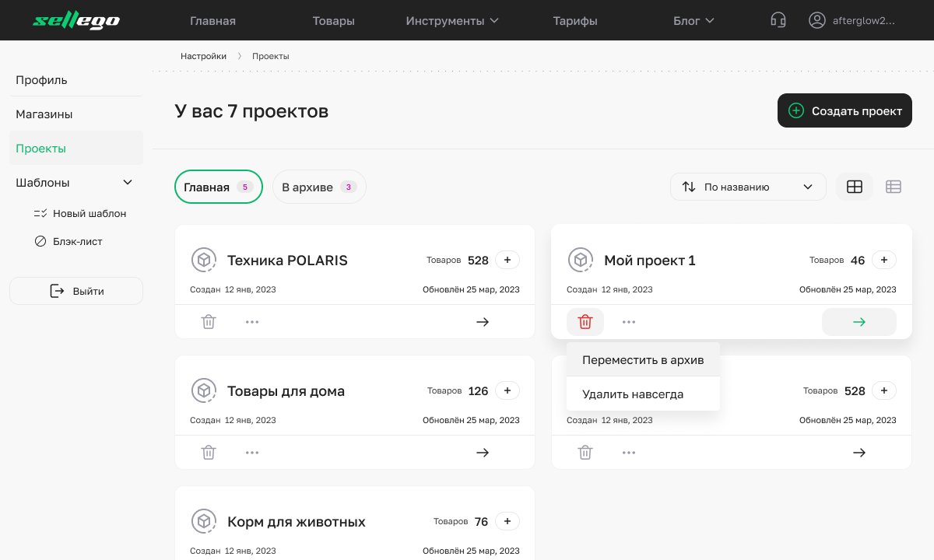Switch to table list view layout
934x560 pixels.
(894, 187)
